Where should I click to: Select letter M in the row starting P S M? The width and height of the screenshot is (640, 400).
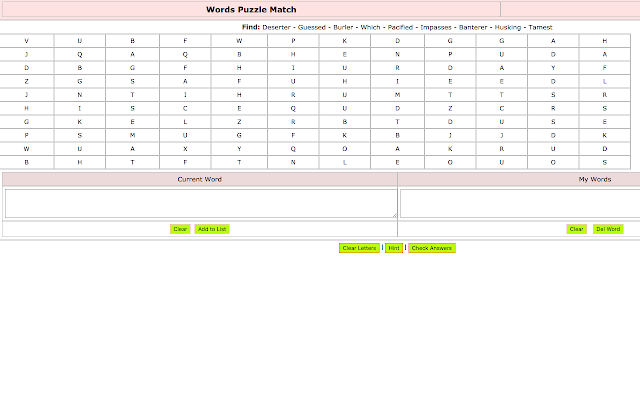(x=132, y=135)
